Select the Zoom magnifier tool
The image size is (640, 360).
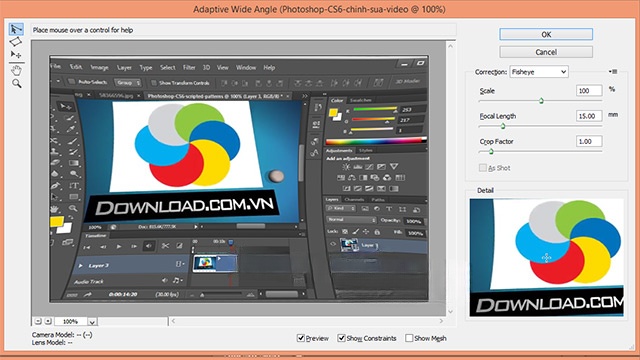point(16,84)
